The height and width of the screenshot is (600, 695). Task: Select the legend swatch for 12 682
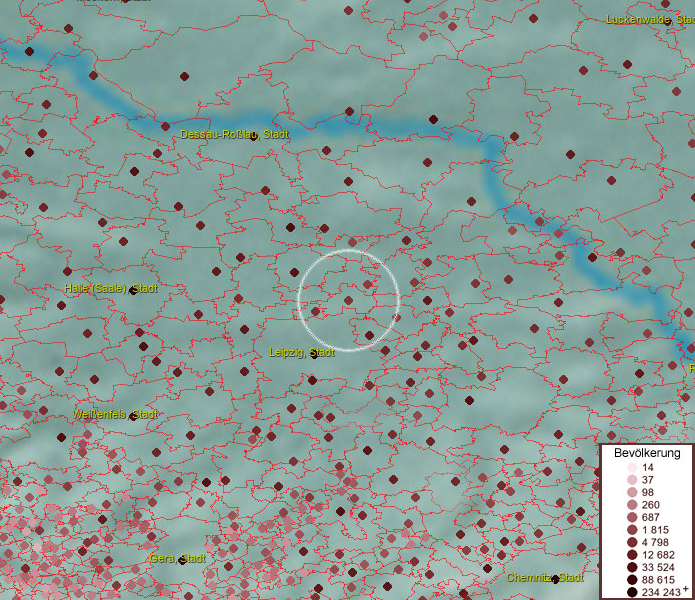[632, 555]
